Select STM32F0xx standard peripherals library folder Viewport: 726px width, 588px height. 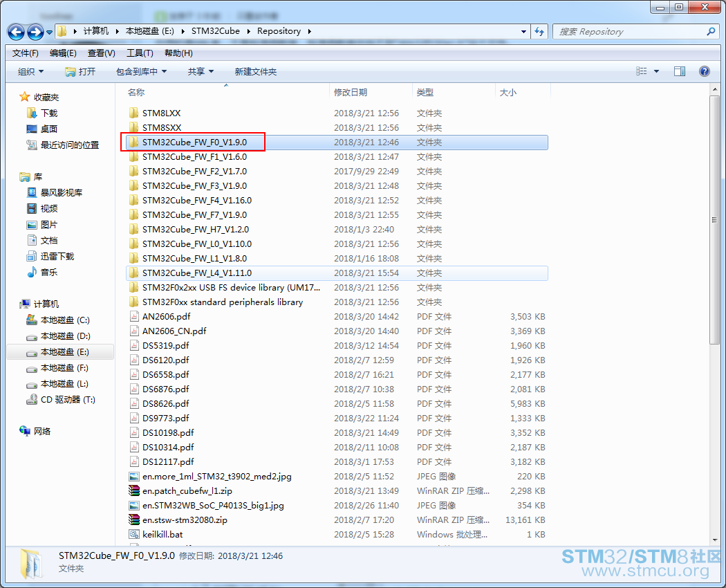(222, 302)
